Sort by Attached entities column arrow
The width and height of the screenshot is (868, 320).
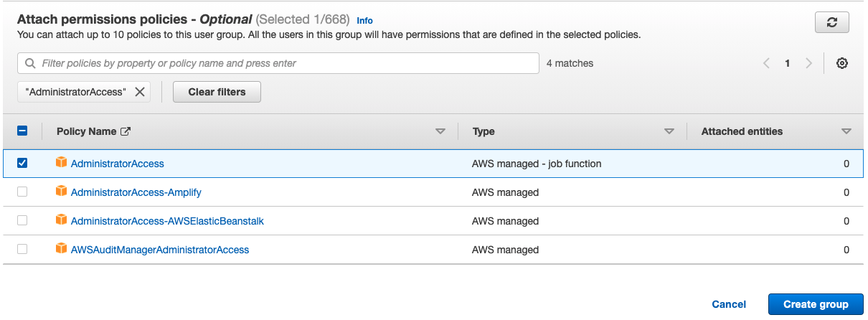click(x=846, y=131)
